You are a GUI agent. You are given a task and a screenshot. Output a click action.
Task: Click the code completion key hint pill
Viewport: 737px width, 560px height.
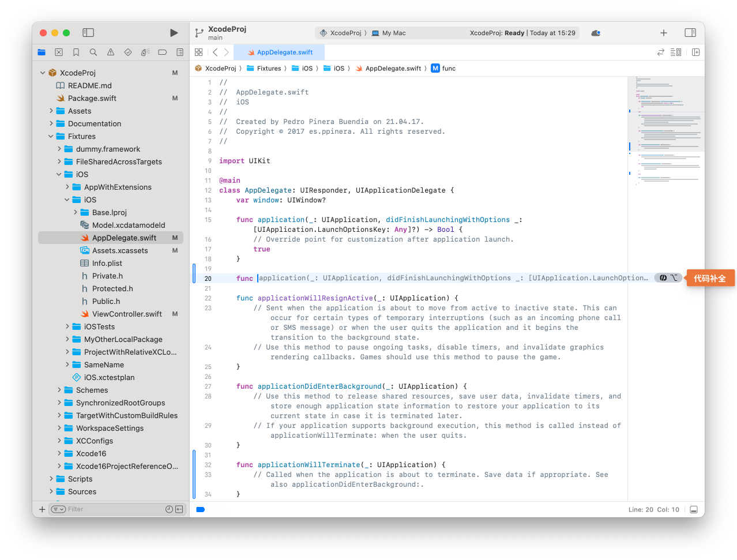pos(668,278)
